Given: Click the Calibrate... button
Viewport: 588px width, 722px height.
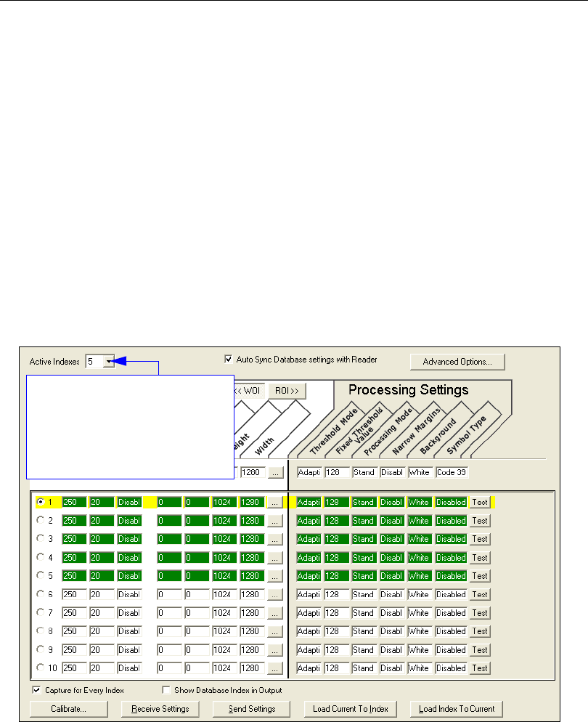Looking at the screenshot, I should coord(68,709).
